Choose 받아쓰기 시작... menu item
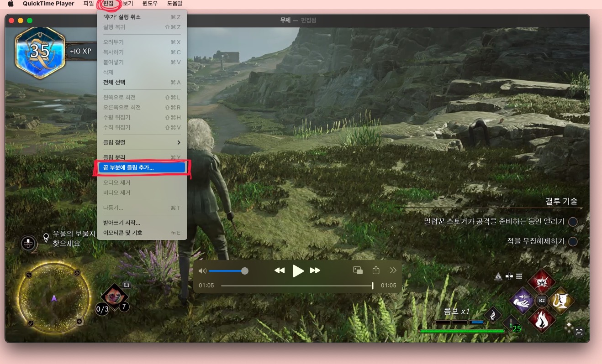 (x=142, y=223)
